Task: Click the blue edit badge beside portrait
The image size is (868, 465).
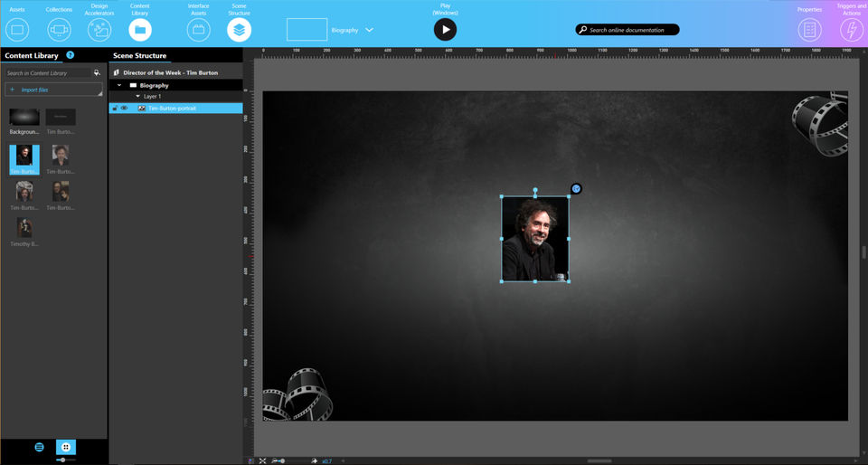Action: (576, 189)
